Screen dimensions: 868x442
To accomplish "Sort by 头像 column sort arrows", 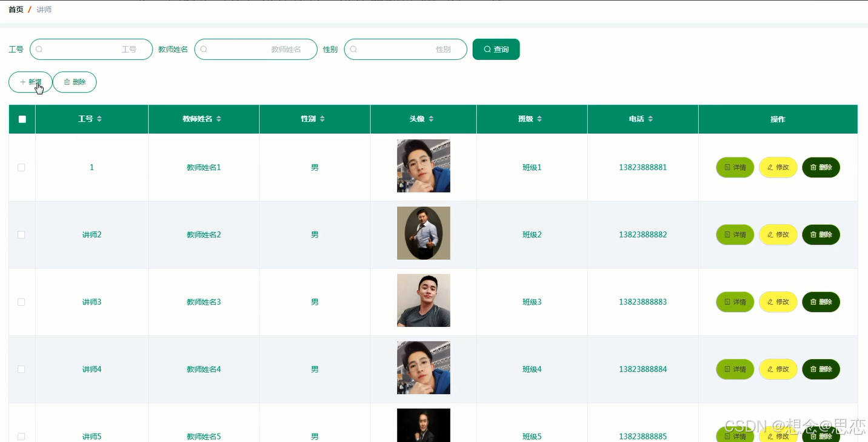I will [x=431, y=119].
